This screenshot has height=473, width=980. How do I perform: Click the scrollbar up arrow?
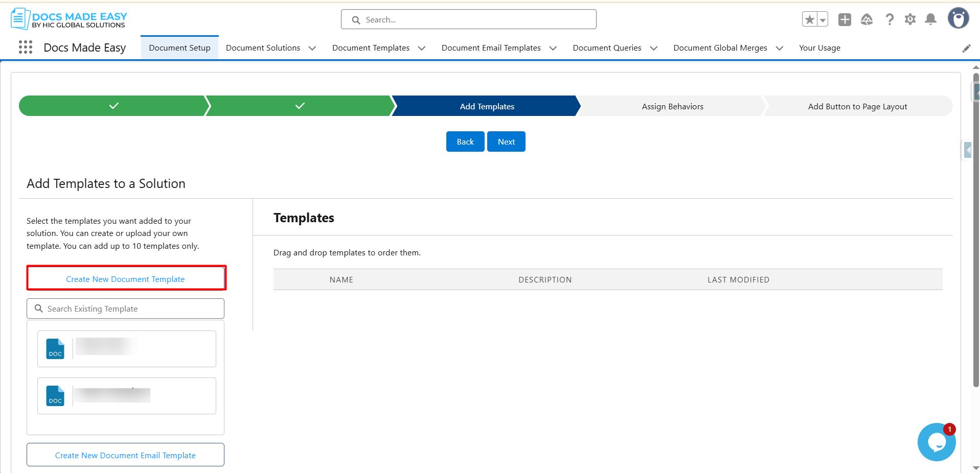pos(976,67)
